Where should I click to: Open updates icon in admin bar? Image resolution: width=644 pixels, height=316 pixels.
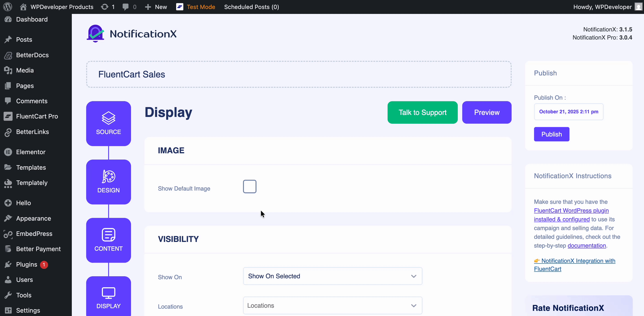pos(105,7)
